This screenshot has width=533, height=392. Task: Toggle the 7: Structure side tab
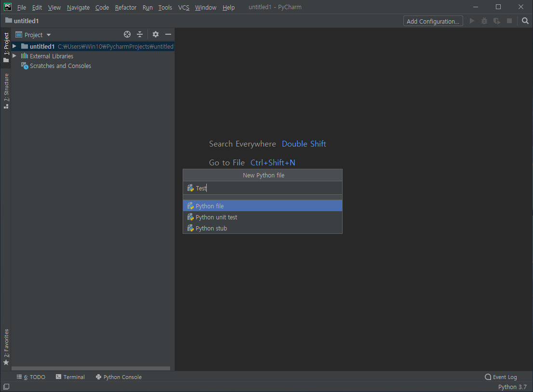pos(6,91)
